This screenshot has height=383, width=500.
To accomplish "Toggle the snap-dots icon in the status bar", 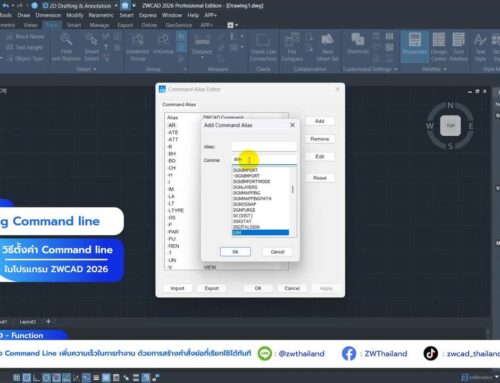I will click(16, 378).
